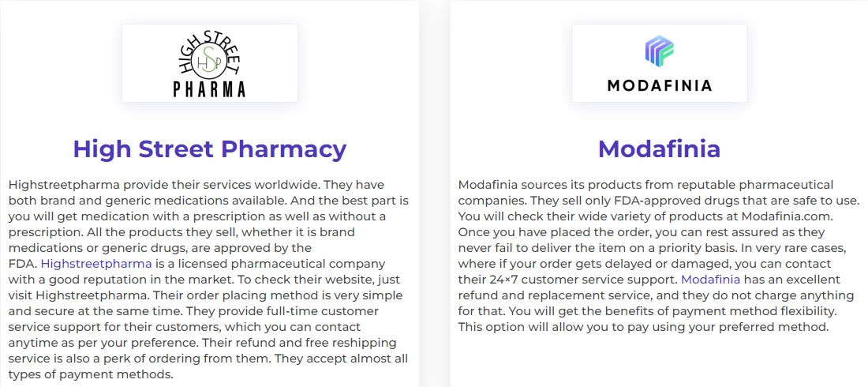
Task: Click the "preferred method" closing sentence
Action: (x=643, y=327)
